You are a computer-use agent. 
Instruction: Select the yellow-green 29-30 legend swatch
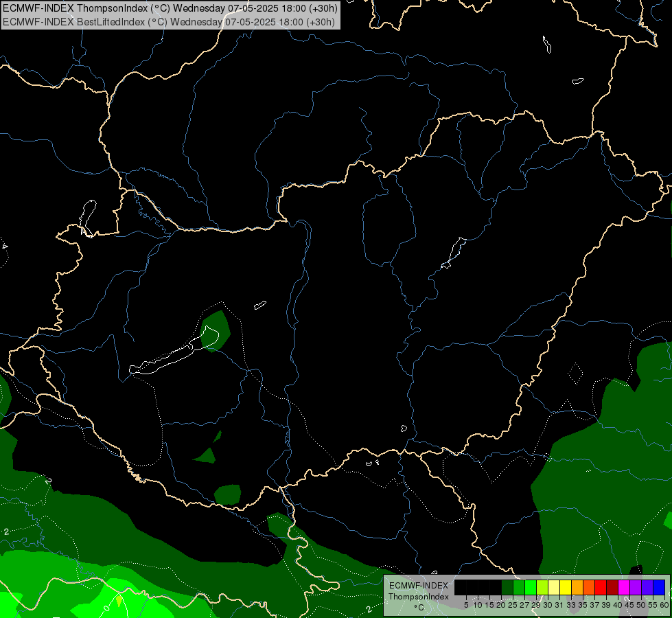(x=542, y=587)
